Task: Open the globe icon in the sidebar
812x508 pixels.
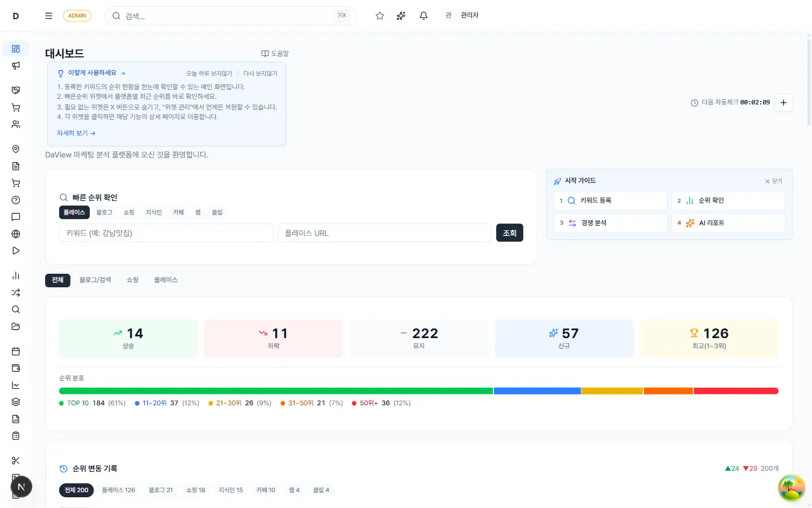Action: click(x=16, y=234)
